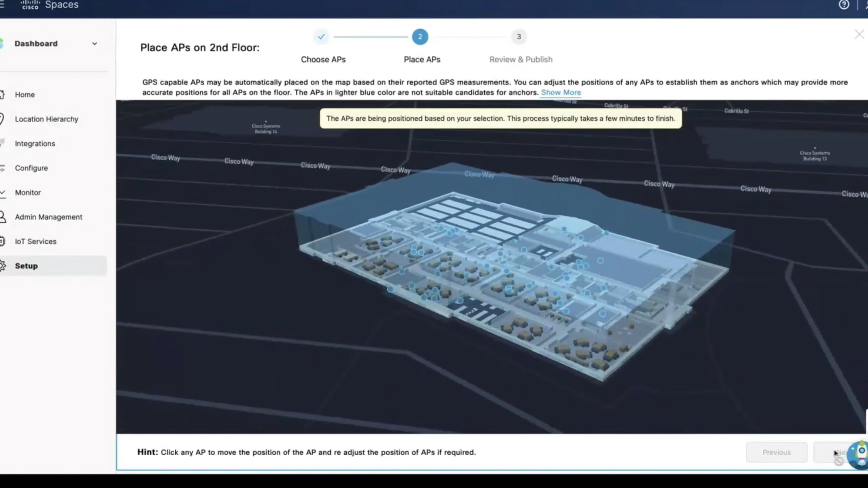Click the Cisco Spaces logo
The width and height of the screenshot is (868, 488).
pos(50,5)
